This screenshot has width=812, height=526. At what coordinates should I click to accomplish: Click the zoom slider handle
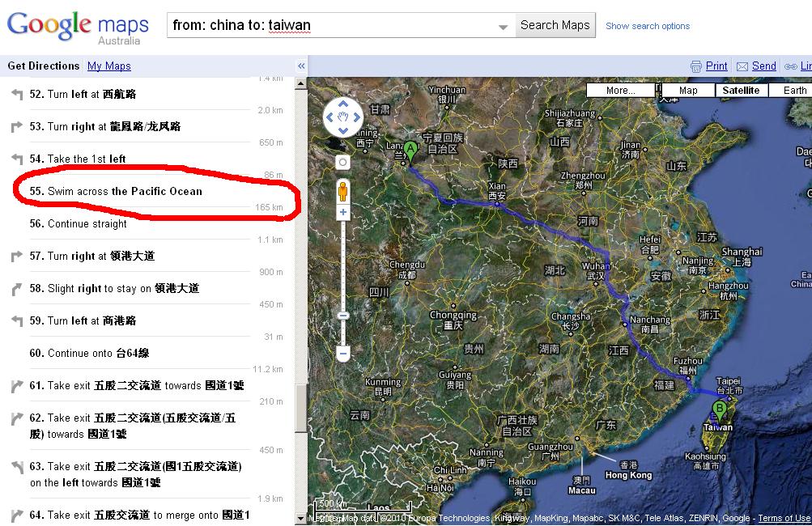[342, 316]
